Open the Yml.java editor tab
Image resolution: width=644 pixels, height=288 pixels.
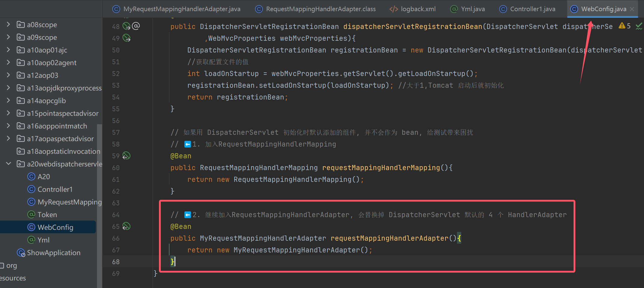tap(467, 9)
